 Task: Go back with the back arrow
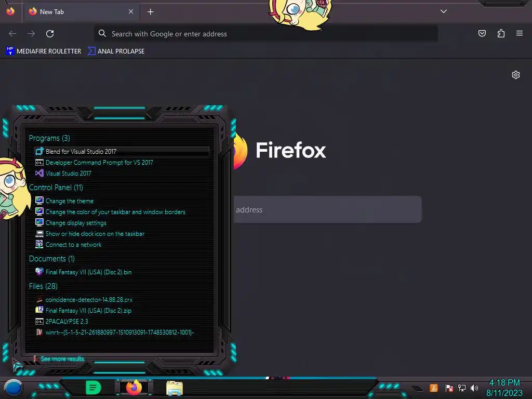[12, 34]
